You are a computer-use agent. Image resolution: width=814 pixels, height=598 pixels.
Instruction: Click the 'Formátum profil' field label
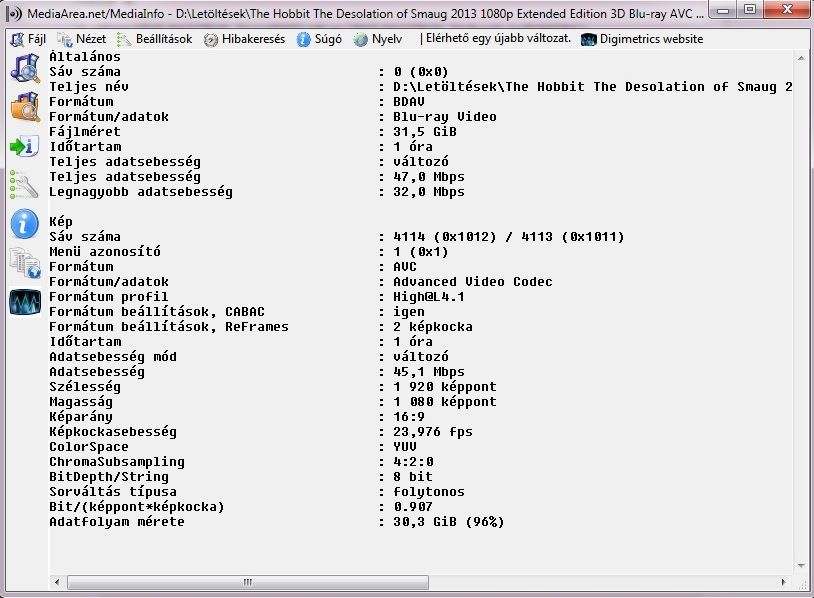tap(108, 297)
